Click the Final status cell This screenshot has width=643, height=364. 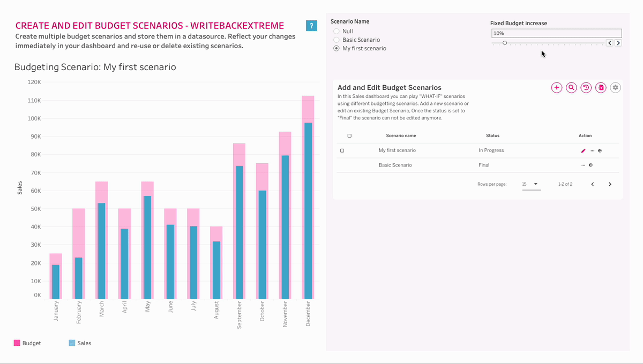coord(484,165)
